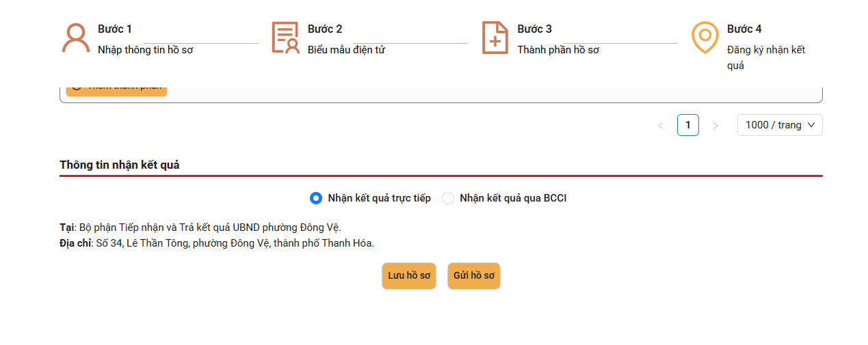Image resolution: width=868 pixels, height=345 pixels.
Task: Switch to the Biểu mẫu điện tử step
Action: click(x=346, y=50)
